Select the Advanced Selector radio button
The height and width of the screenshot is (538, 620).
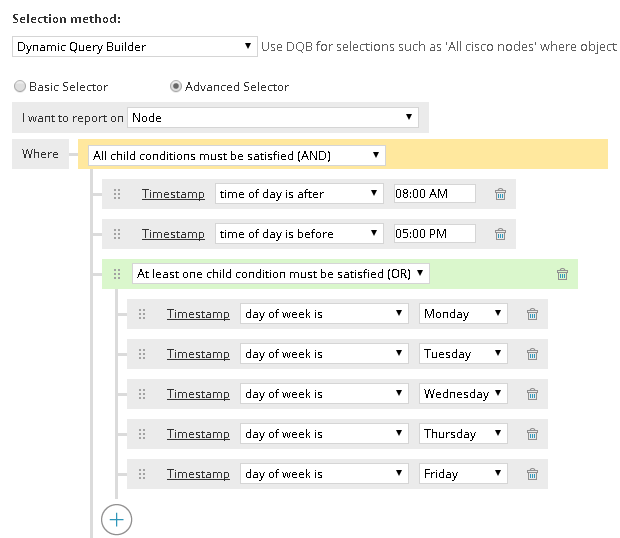tap(176, 87)
